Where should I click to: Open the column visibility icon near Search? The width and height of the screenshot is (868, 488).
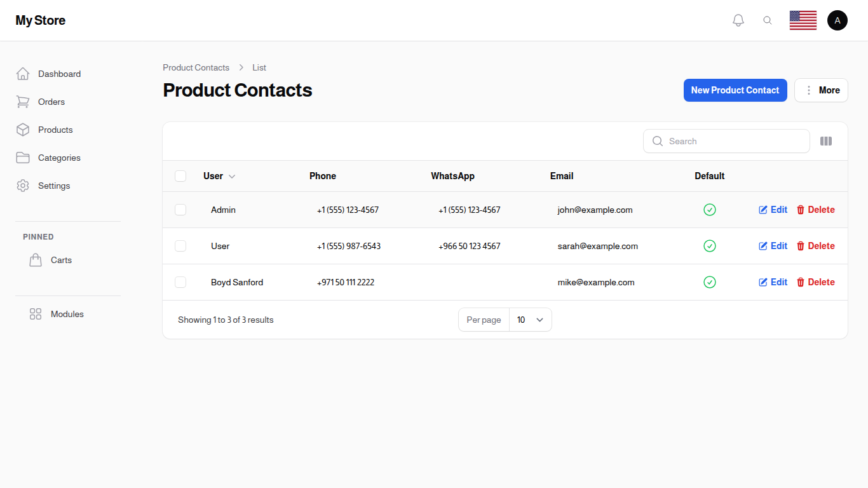point(826,141)
